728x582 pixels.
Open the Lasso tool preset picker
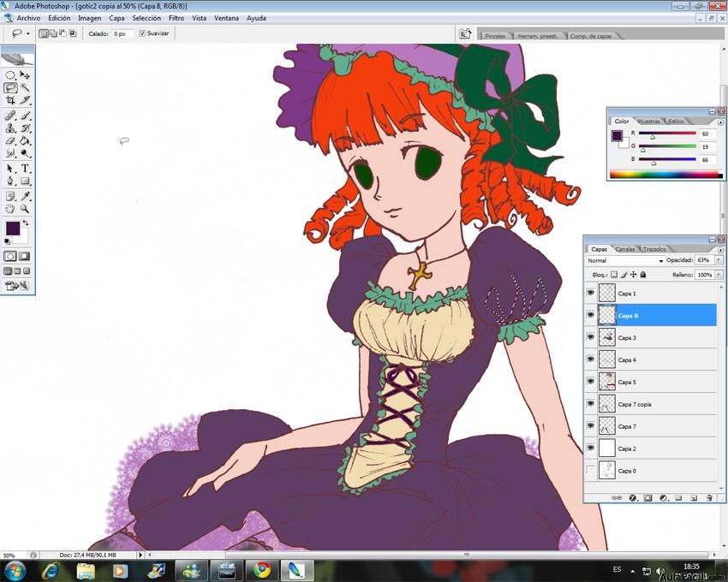click(x=28, y=34)
